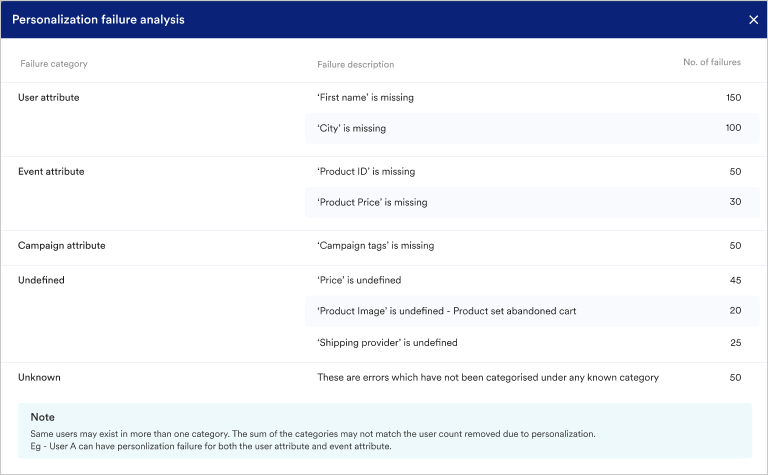The image size is (768, 475).
Task: Click the 'Product ID' is missing description
Action: coord(365,172)
